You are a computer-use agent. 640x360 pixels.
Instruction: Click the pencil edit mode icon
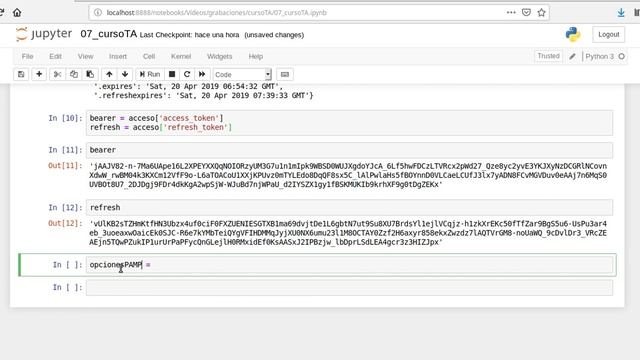[572, 56]
